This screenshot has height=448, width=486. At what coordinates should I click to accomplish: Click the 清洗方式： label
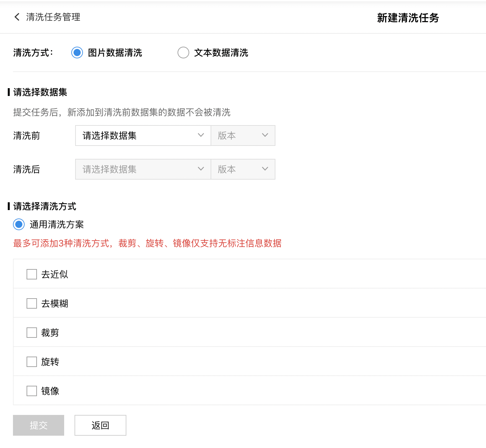[33, 53]
